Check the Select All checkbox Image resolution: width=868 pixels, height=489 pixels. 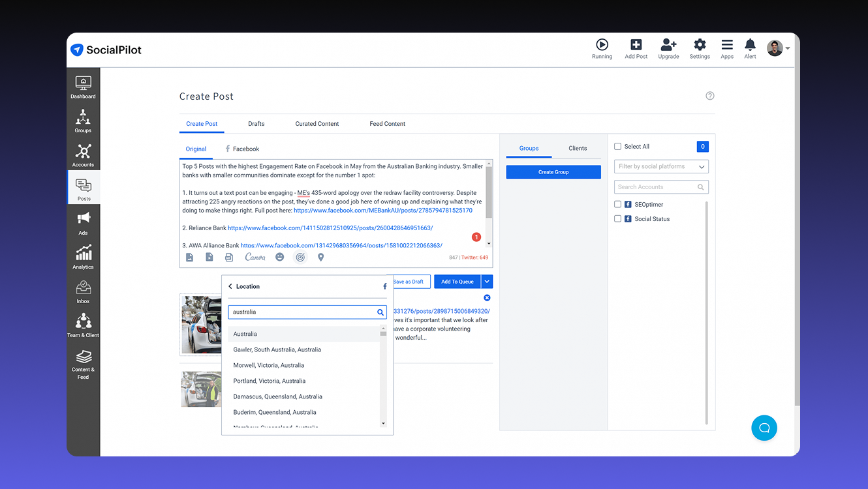coord(618,147)
